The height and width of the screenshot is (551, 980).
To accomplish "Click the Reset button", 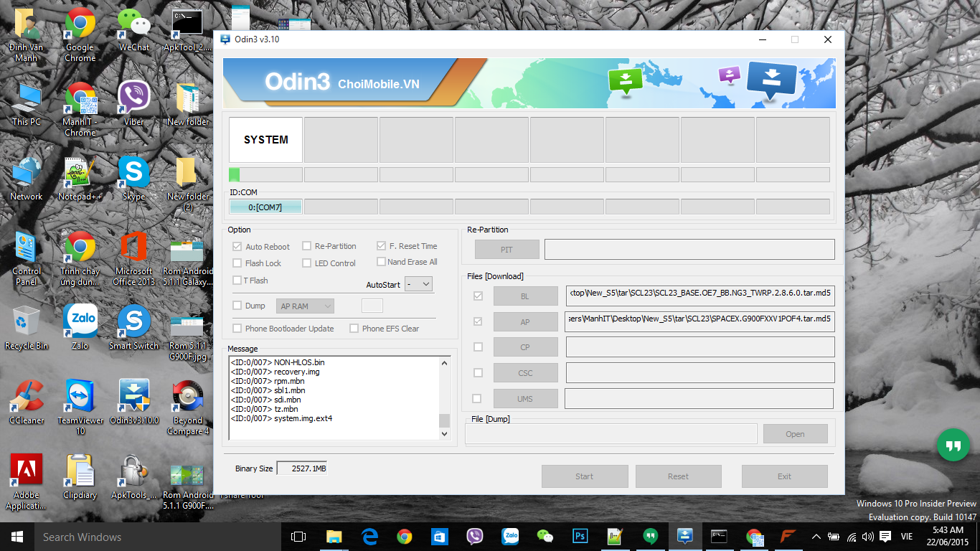I will (678, 476).
